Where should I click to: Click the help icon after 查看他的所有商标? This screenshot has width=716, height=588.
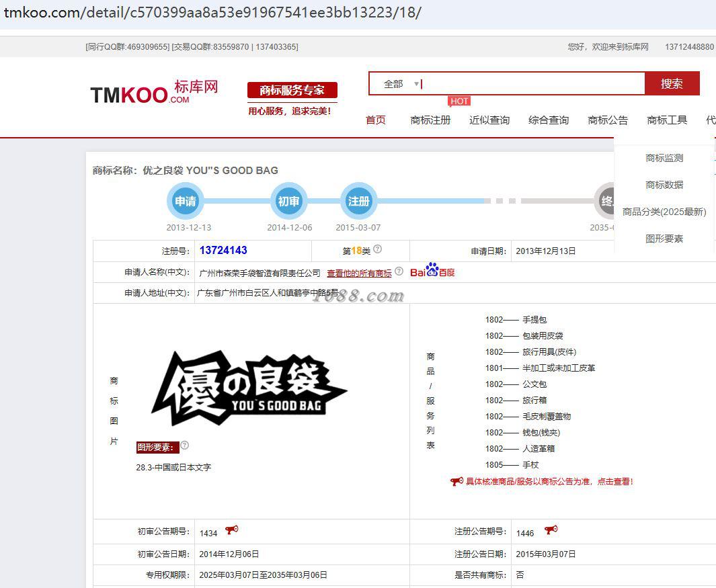click(399, 271)
